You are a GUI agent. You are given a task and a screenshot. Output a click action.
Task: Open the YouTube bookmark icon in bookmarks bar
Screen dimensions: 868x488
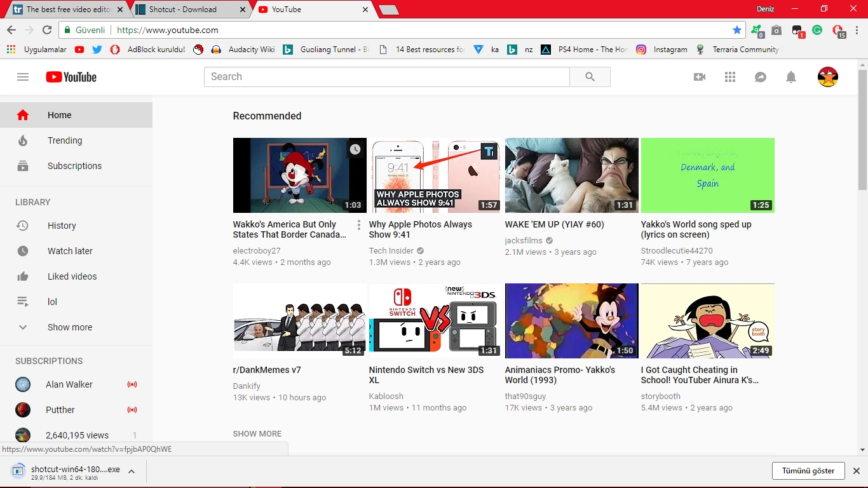(x=79, y=50)
